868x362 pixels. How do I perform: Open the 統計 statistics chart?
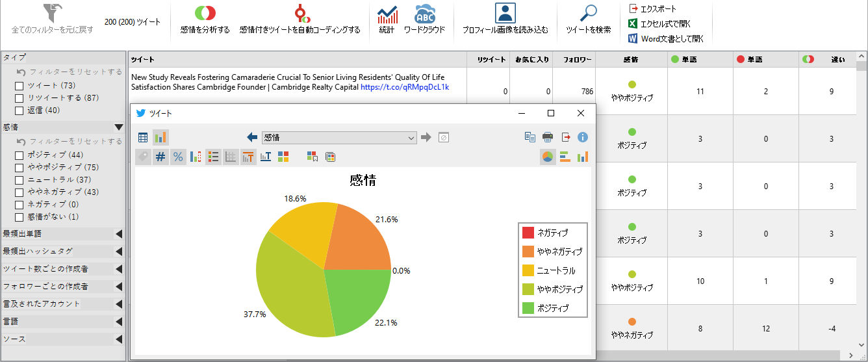point(387,19)
